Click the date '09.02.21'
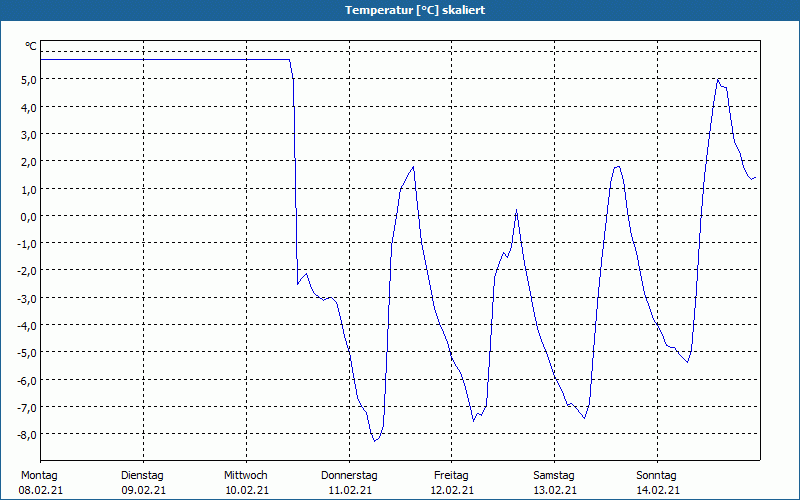Image resolution: width=800 pixels, height=500 pixels. click(143, 491)
